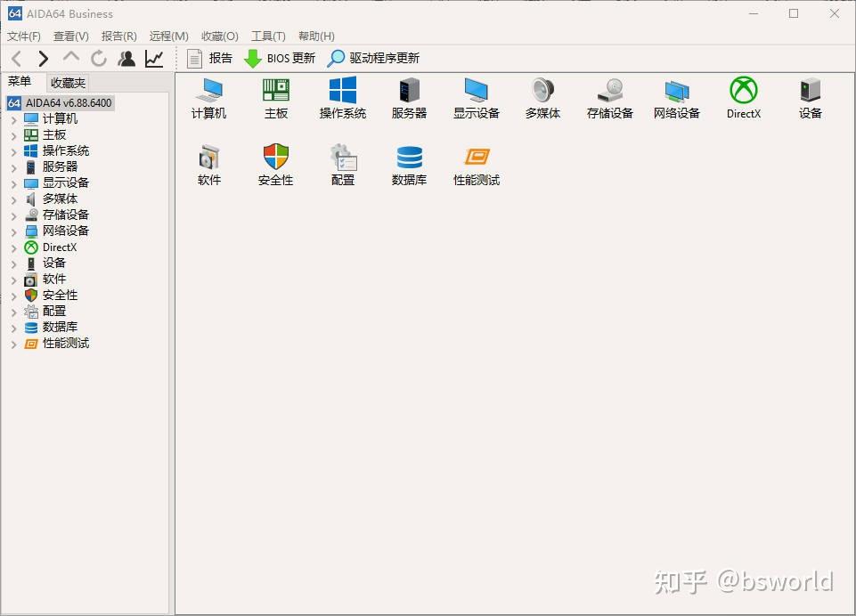Open the 工具(T) menu
This screenshot has height=616, width=856.
pos(268,36)
